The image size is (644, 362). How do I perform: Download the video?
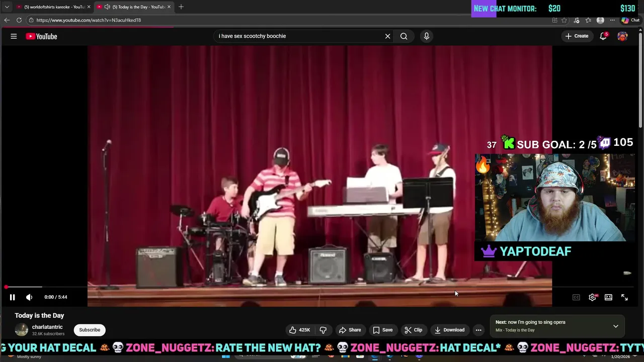(x=449, y=330)
